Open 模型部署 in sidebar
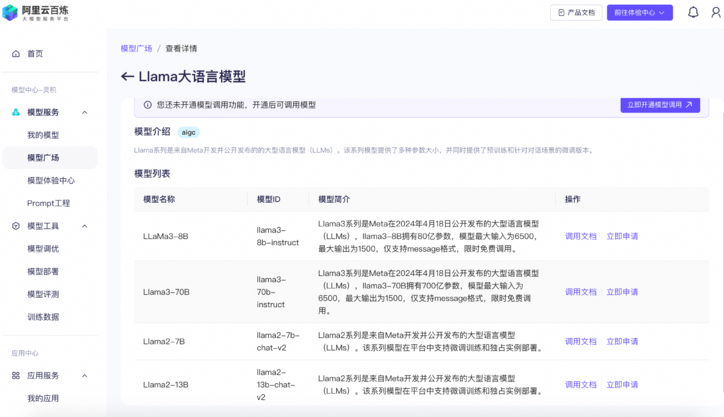This screenshot has width=724, height=417. tap(43, 271)
